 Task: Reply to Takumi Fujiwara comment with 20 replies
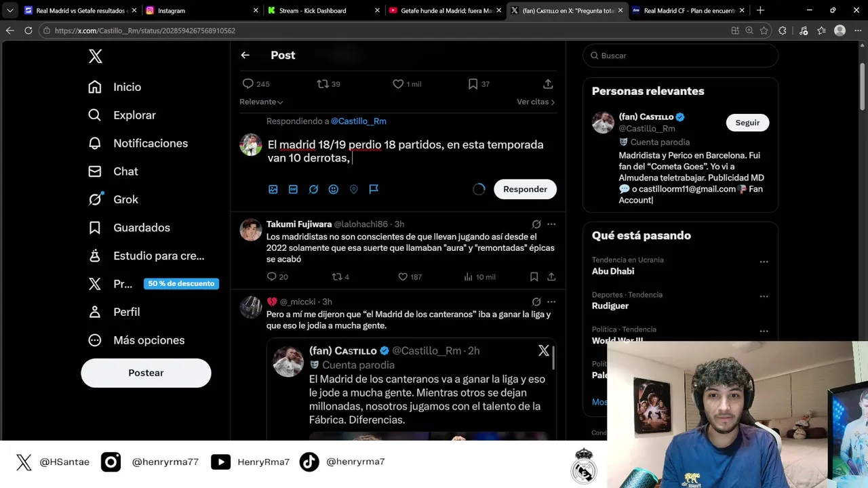277,277
